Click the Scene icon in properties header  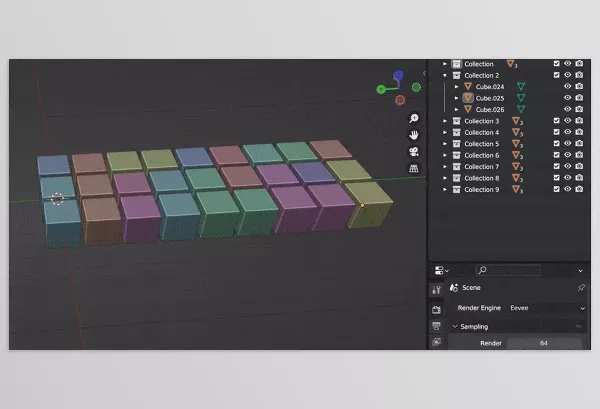click(x=454, y=288)
